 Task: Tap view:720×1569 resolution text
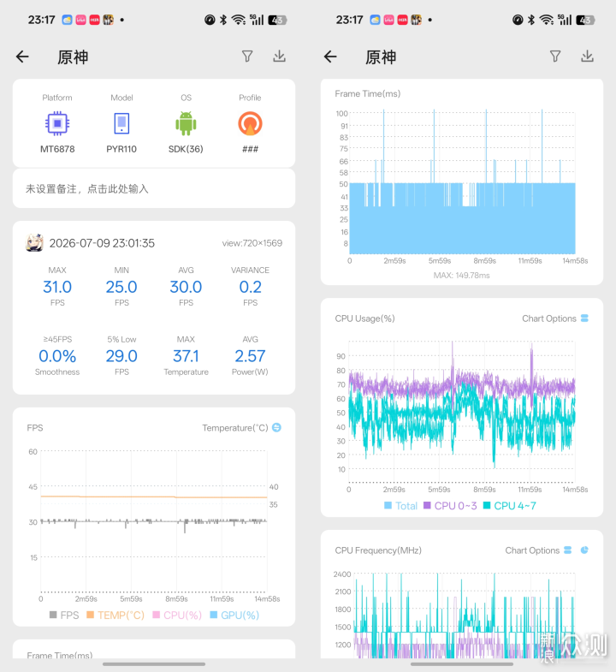coord(252,243)
